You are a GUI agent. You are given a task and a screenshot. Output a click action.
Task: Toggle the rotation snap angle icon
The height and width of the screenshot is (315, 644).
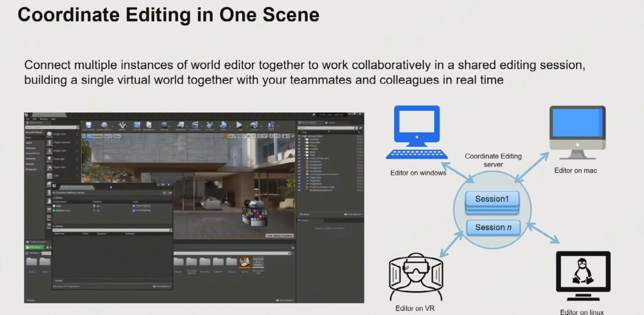point(259,136)
